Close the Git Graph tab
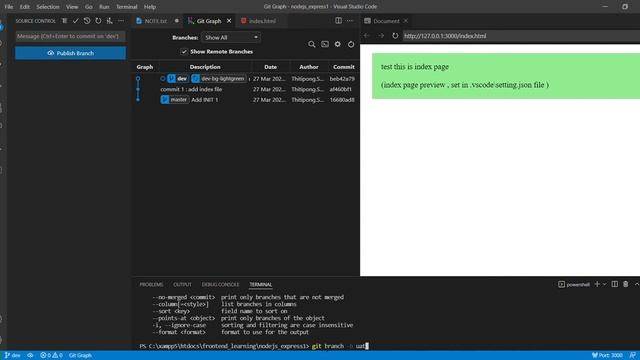The width and height of the screenshot is (640, 360). (x=229, y=21)
